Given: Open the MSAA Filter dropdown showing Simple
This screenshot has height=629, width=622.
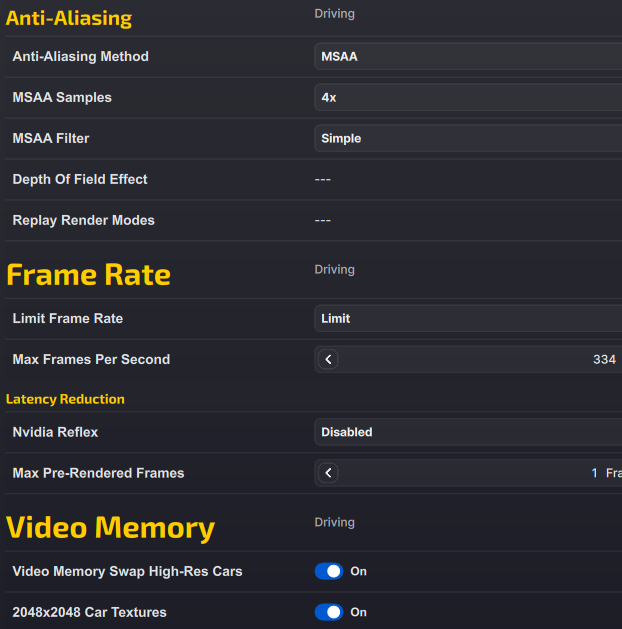Looking at the screenshot, I should click(467, 139).
